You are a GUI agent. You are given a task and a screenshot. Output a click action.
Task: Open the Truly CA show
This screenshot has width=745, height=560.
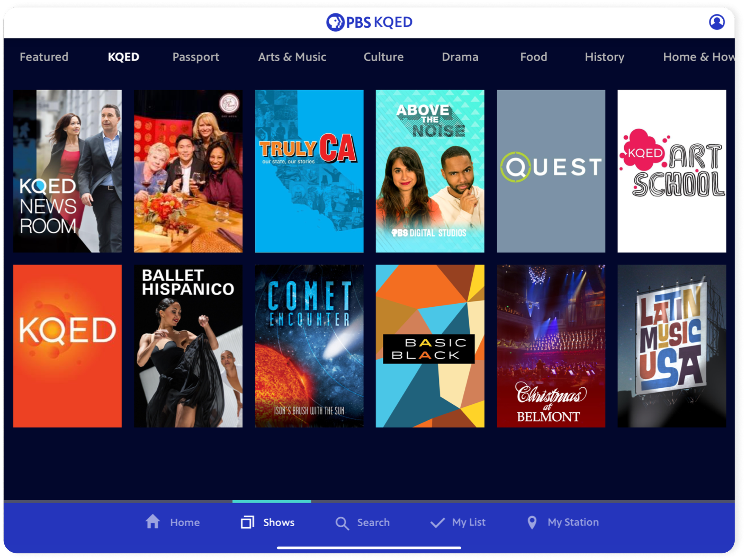[x=309, y=171]
